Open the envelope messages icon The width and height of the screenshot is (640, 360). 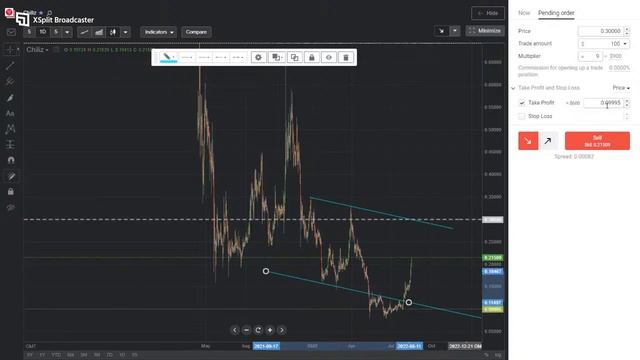coord(11,32)
